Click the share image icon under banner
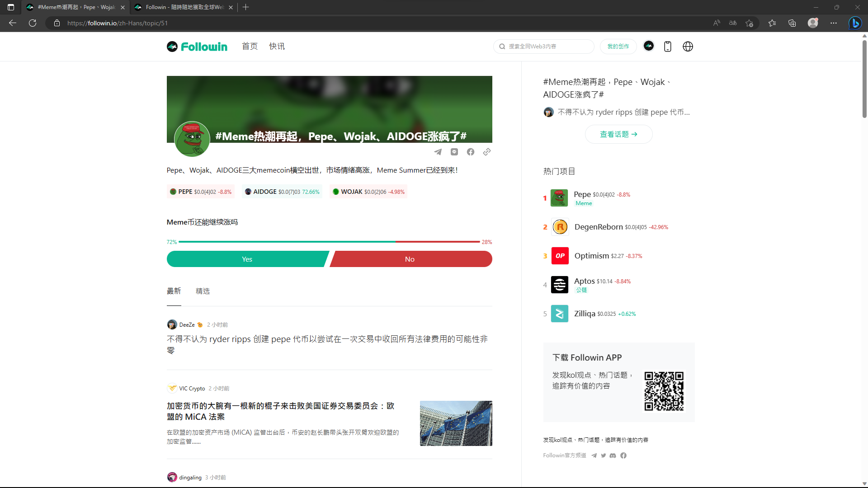868x488 pixels. (x=454, y=152)
